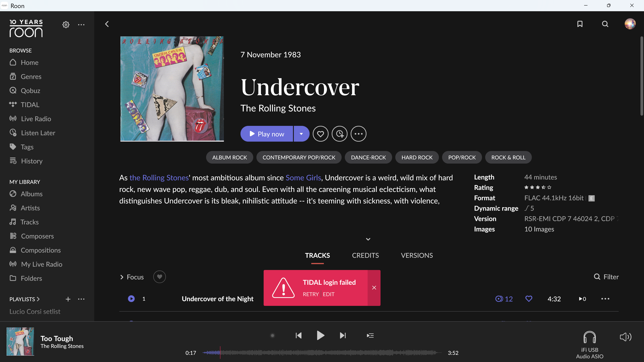Select the CONTEMPORARY POP/ROCK genre tag
Viewport: 644px width, 362px height.
299,157
